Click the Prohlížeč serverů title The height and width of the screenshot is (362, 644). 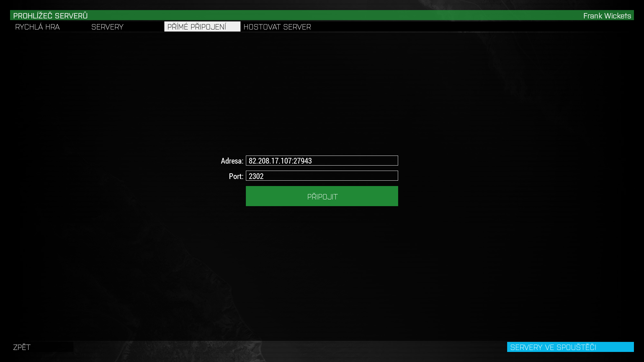pyautogui.click(x=50, y=16)
